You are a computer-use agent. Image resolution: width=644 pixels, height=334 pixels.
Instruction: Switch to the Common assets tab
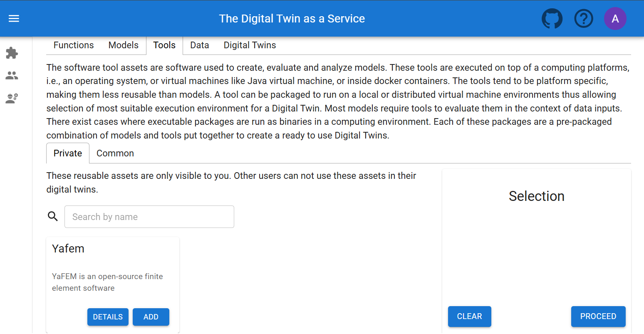(115, 153)
